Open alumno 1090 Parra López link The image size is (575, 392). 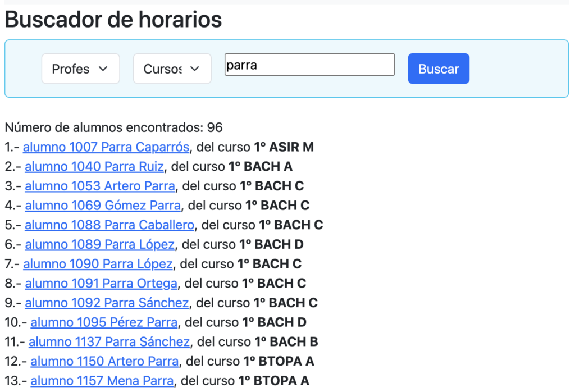click(98, 264)
